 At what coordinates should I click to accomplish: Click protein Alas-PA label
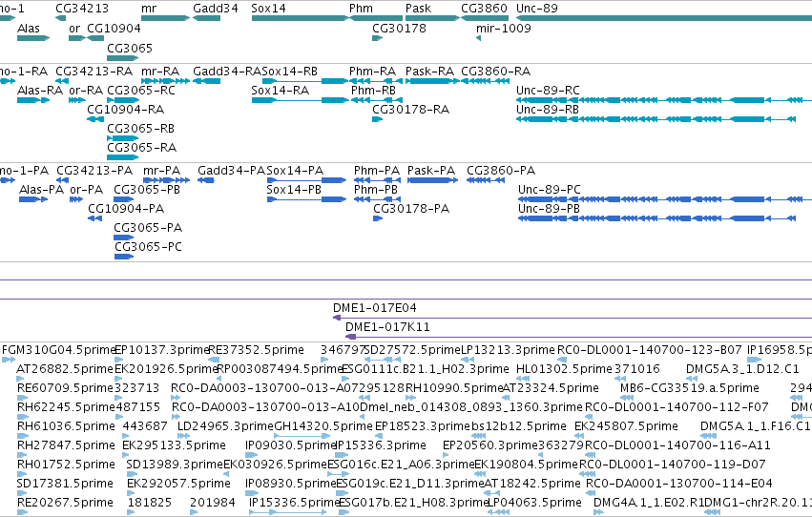click(41, 190)
